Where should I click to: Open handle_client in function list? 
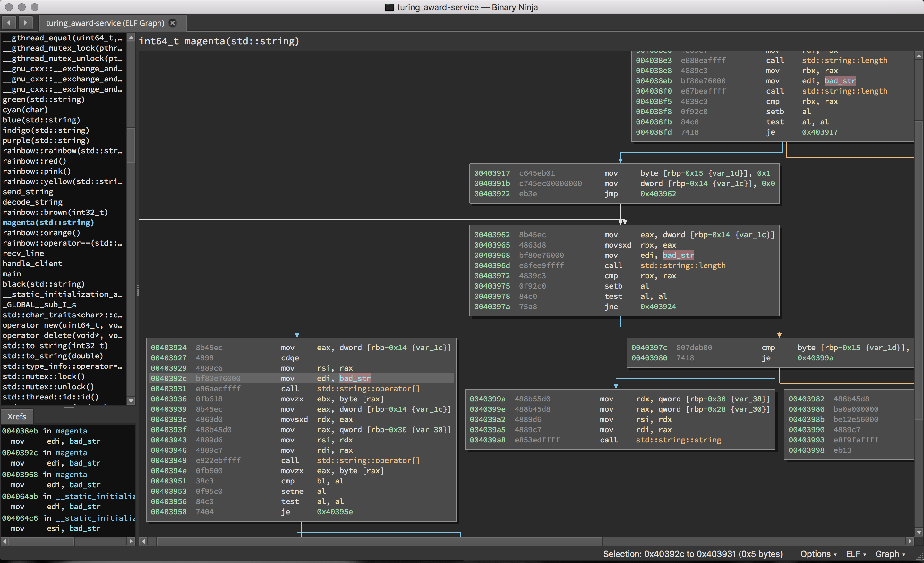33,264
